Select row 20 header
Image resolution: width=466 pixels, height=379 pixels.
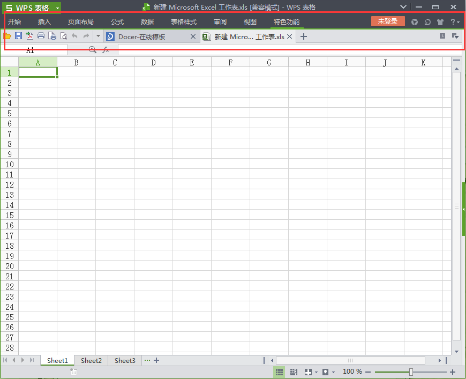pyautogui.click(x=9, y=266)
